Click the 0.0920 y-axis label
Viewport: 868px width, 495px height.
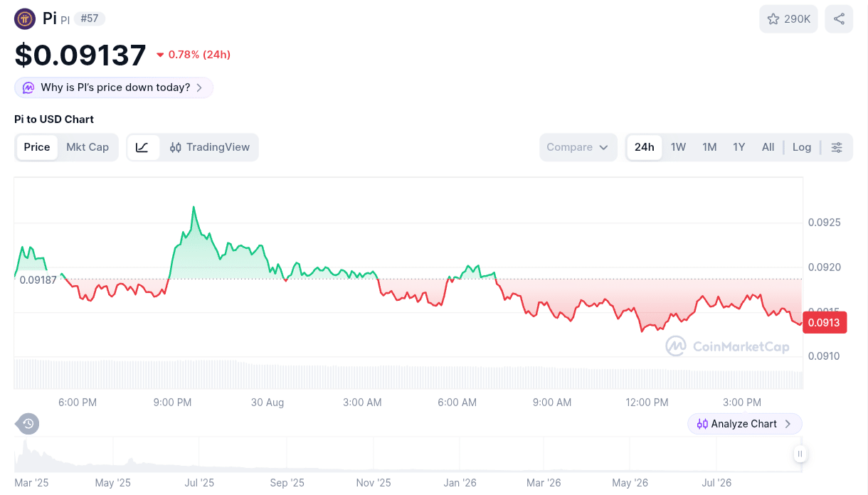click(825, 267)
